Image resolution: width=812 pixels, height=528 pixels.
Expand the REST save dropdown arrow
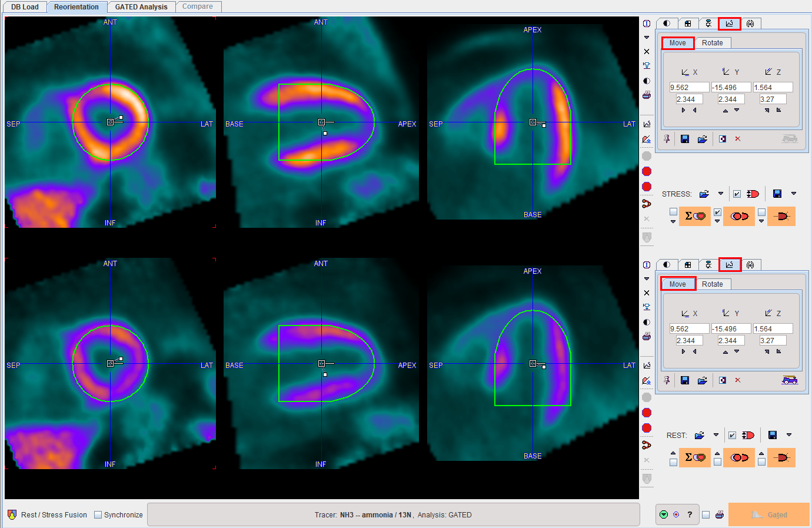tap(789, 434)
